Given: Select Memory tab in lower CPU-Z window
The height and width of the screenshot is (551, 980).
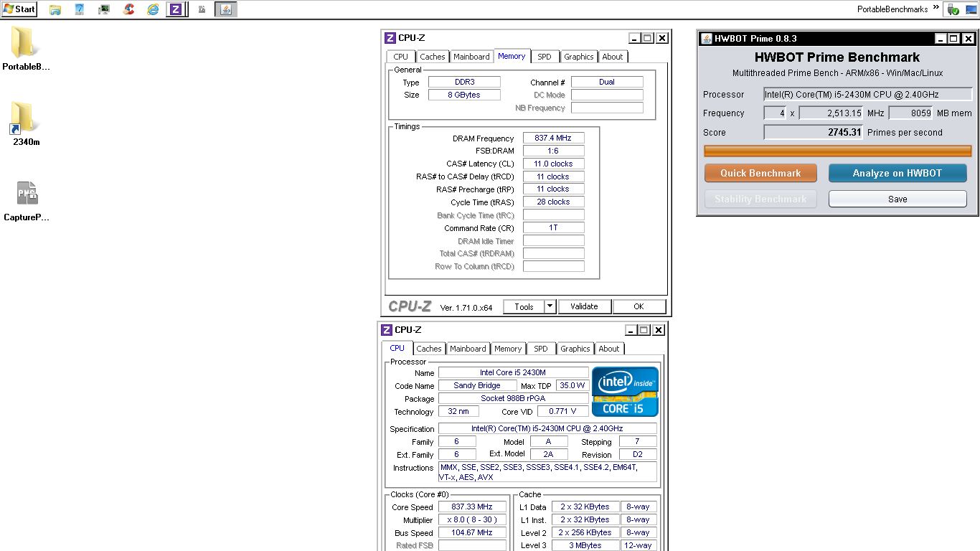Looking at the screenshot, I should pos(508,349).
